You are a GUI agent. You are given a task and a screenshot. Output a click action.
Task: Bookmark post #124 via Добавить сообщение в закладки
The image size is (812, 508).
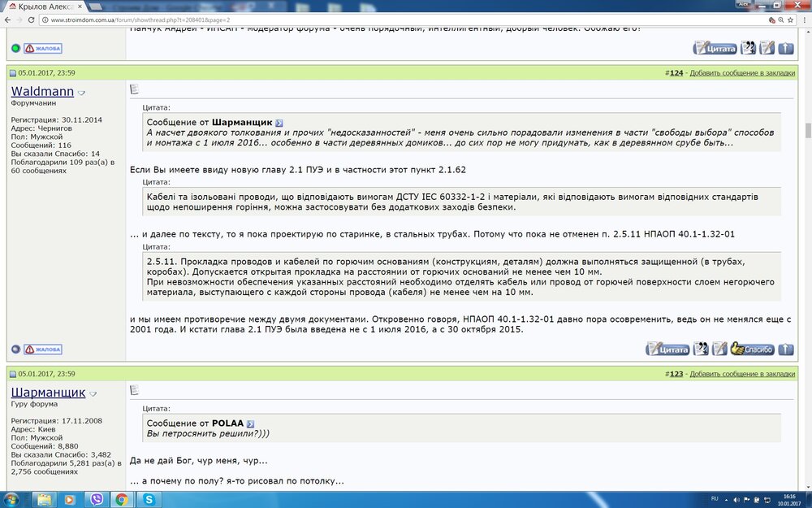(x=742, y=73)
